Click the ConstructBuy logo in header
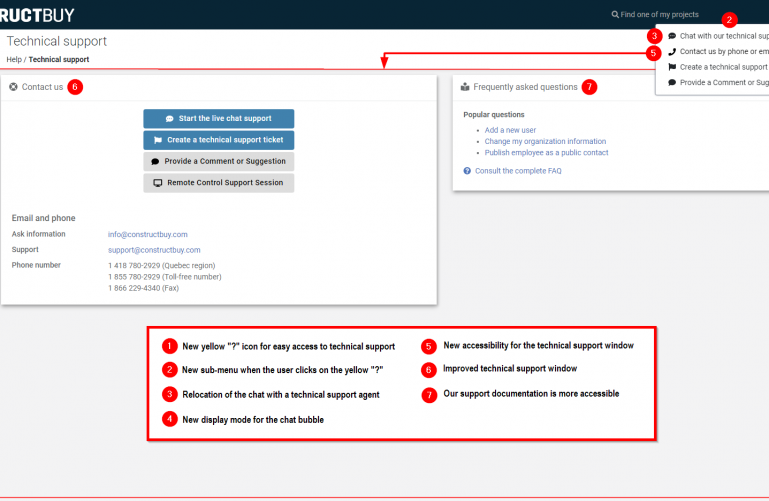The height and width of the screenshot is (501, 769). click(37, 15)
